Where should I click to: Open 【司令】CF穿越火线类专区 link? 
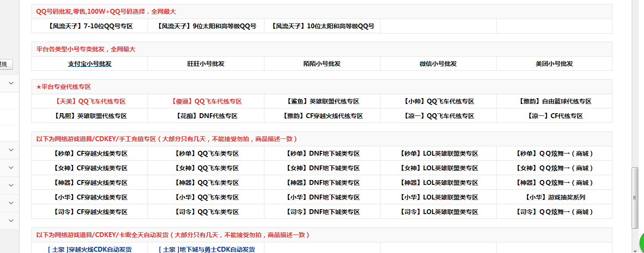coord(89,212)
